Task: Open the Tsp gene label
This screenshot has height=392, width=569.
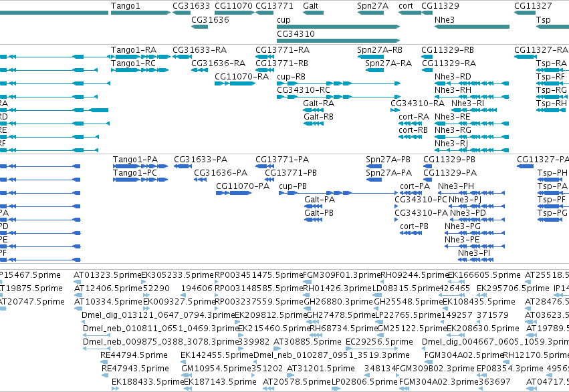Action: (x=543, y=19)
